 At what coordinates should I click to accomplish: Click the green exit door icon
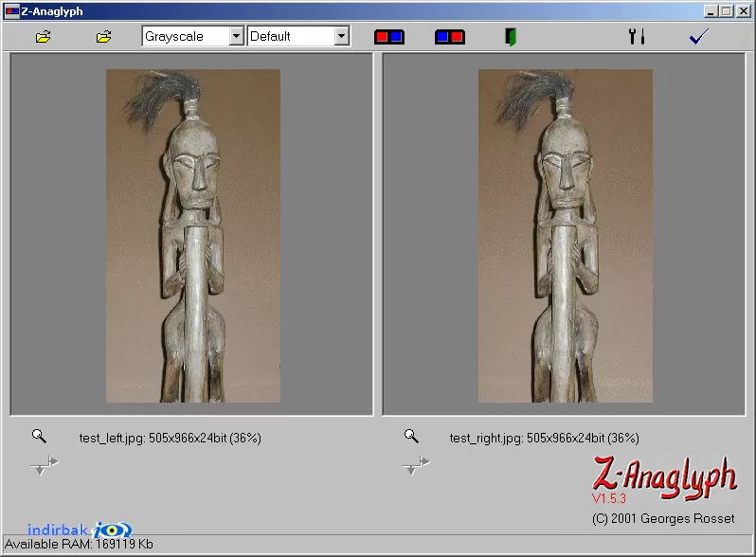[511, 37]
